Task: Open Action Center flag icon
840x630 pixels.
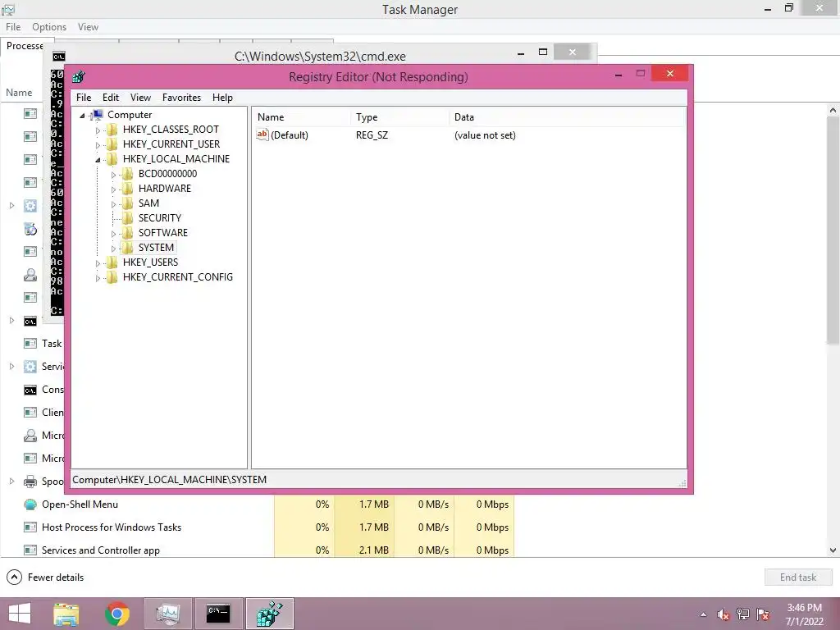Action: tap(763, 614)
